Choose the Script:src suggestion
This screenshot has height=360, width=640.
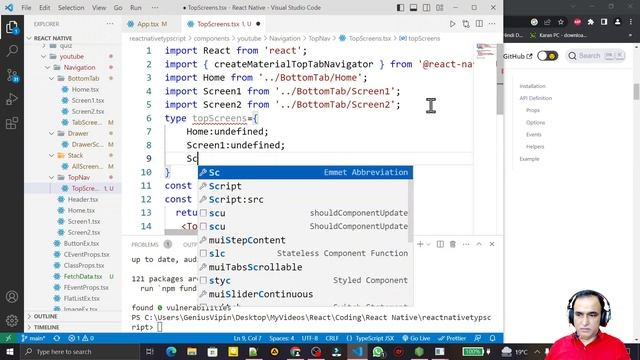click(x=304, y=200)
